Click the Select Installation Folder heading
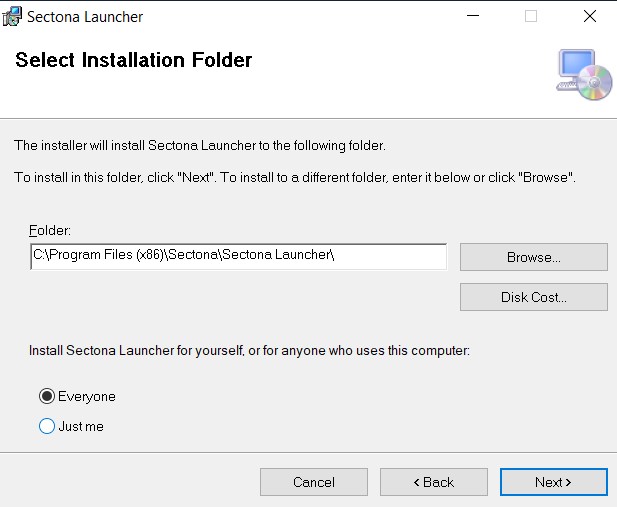The width and height of the screenshot is (617, 507). 134,60
